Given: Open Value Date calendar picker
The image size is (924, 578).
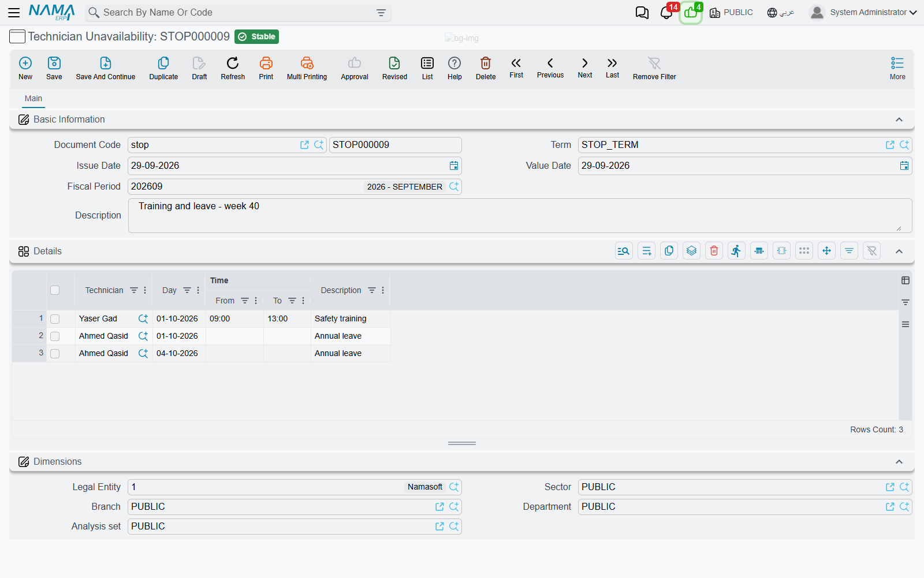Looking at the screenshot, I should coord(904,166).
